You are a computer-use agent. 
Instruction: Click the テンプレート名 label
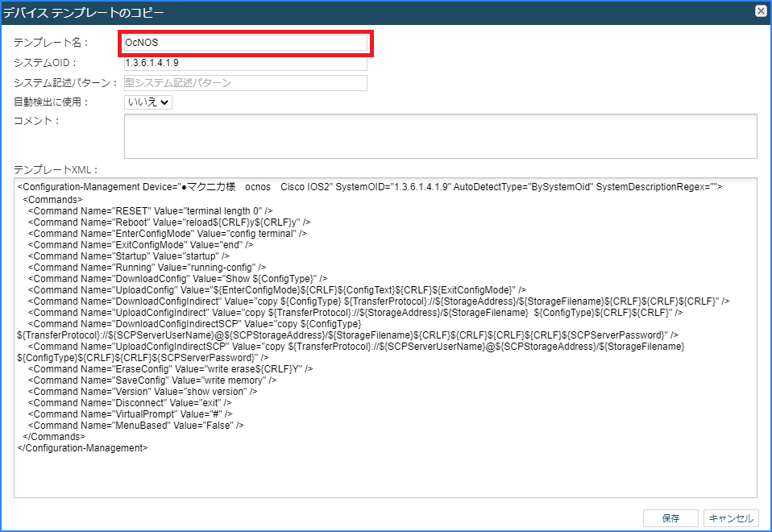51,43
